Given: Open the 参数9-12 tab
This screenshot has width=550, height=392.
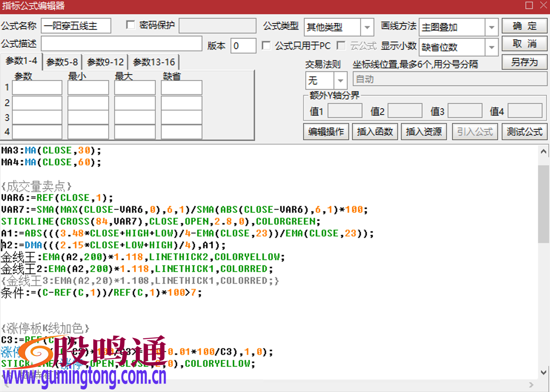Looking at the screenshot, I should [105, 62].
